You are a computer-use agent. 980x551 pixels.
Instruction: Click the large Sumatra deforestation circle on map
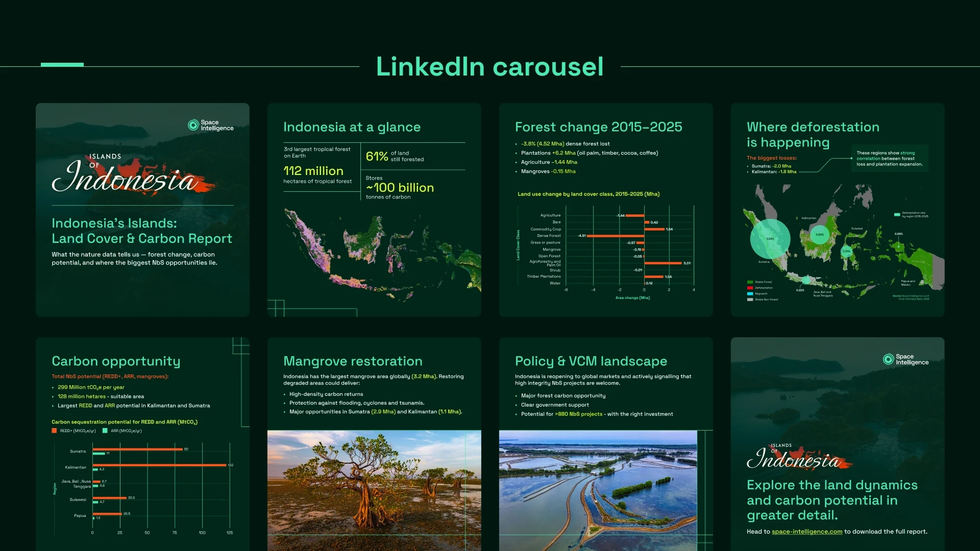click(x=770, y=239)
